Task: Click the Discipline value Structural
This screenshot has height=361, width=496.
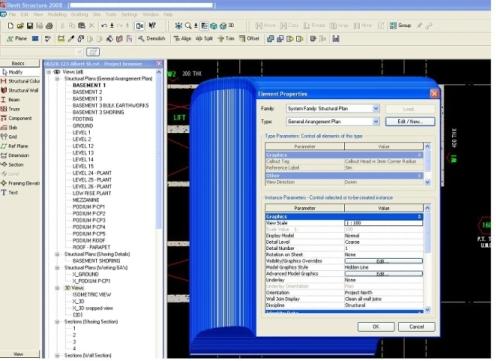Action: 355,305
